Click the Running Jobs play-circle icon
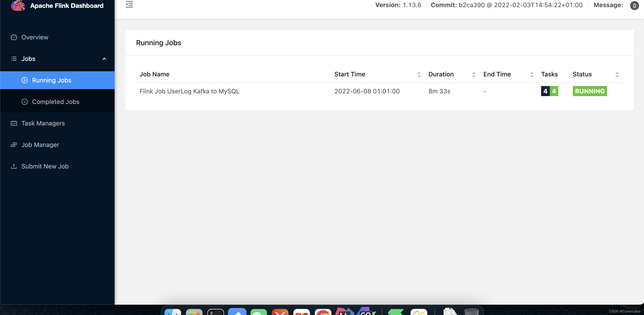The width and height of the screenshot is (644, 315). [x=24, y=80]
